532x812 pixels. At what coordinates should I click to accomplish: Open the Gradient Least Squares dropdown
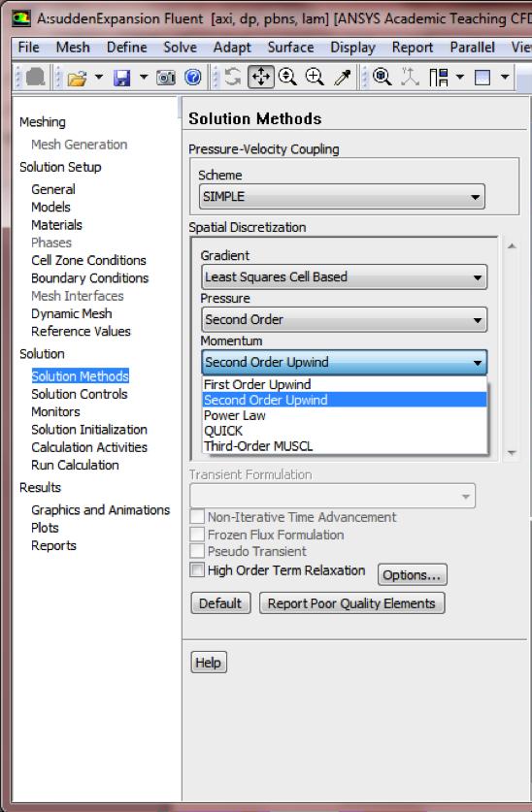pos(344,277)
